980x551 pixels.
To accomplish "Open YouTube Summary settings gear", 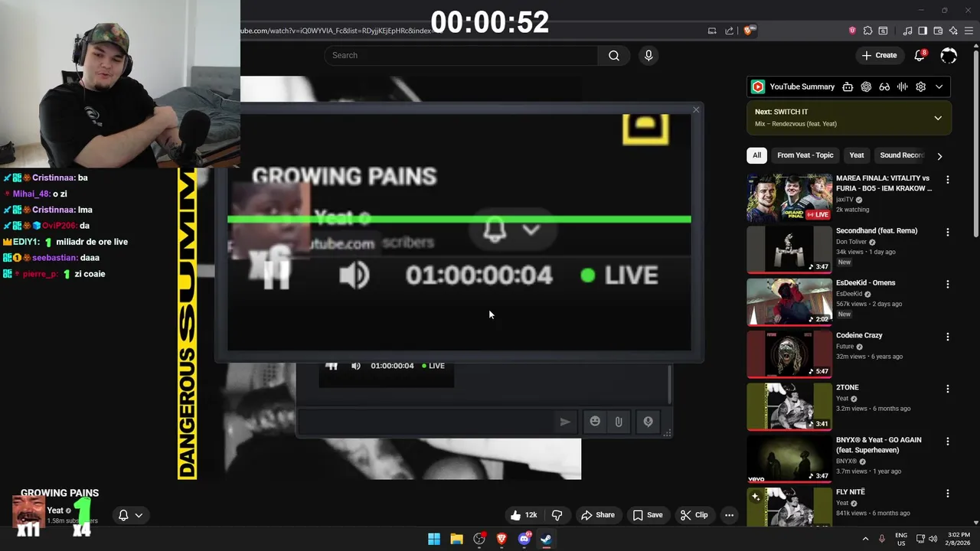I will [921, 86].
